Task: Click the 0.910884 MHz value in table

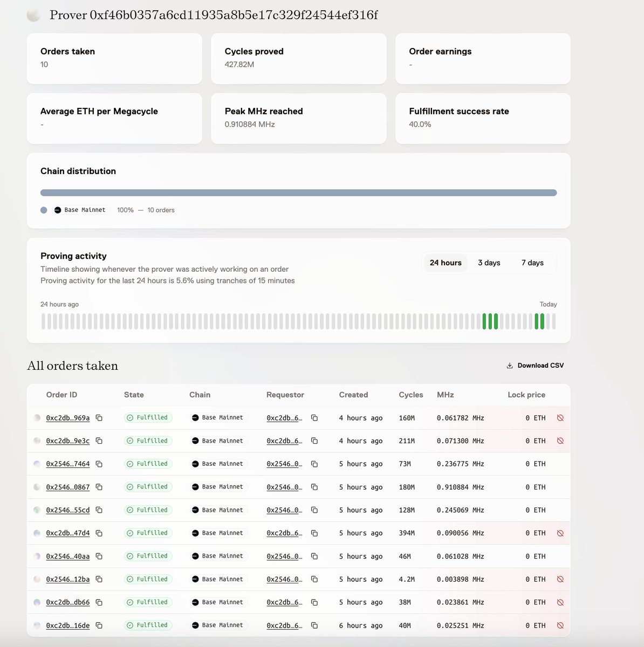Action: (x=461, y=487)
